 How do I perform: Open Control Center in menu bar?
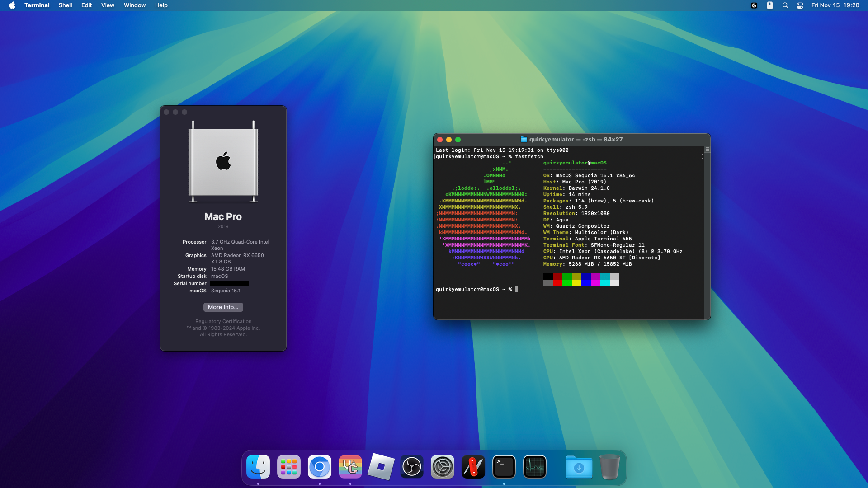tap(800, 5)
